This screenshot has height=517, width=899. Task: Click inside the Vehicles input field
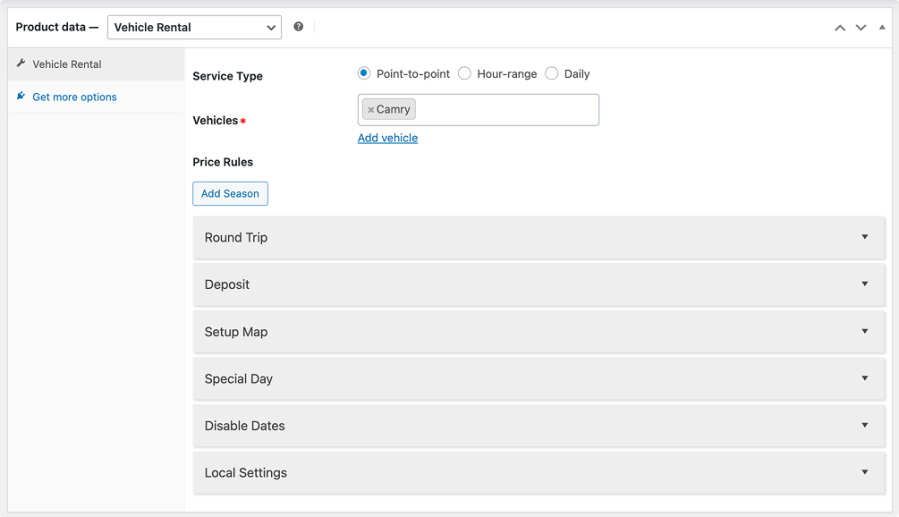[505, 110]
